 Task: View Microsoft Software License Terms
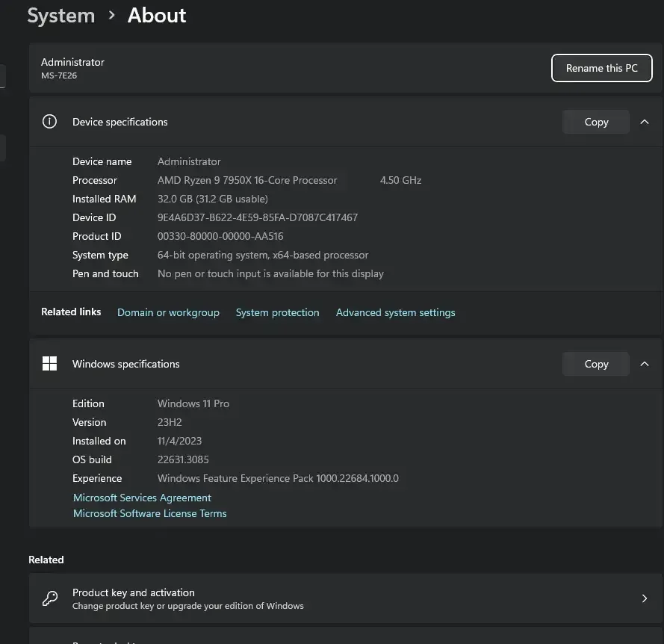pos(149,513)
